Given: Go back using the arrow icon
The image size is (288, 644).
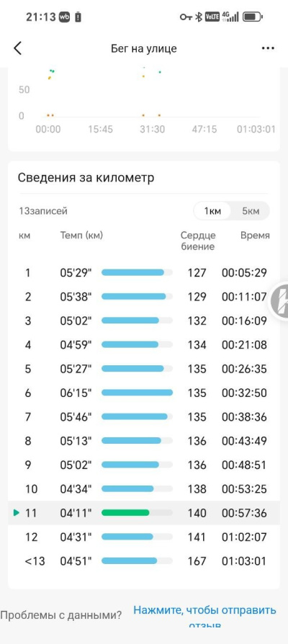Looking at the screenshot, I should (17, 48).
